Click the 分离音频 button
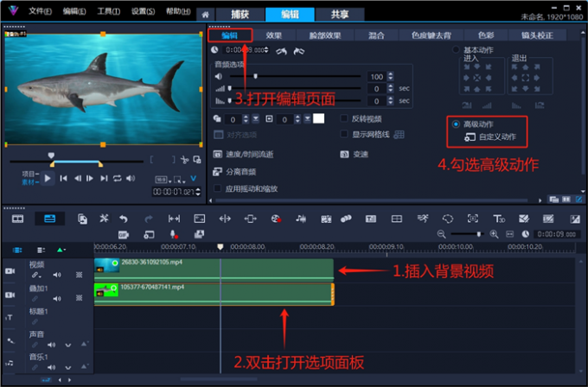This screenshot has height=387, width=588. point(234,172)
